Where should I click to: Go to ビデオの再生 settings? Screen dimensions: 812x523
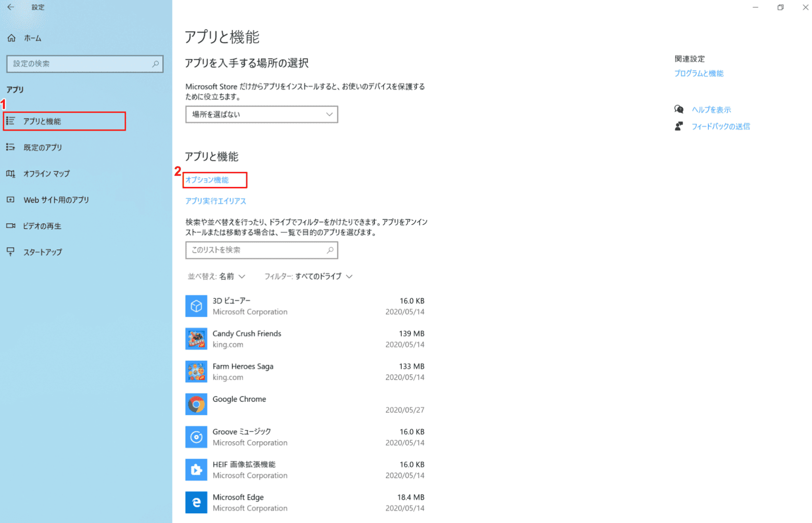coord(42,226)
